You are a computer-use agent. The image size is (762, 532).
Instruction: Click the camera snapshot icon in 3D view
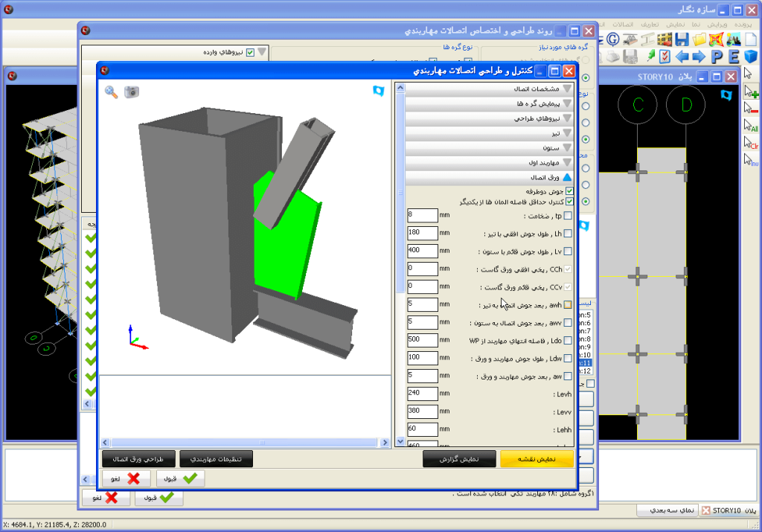[x=132, y=92]
